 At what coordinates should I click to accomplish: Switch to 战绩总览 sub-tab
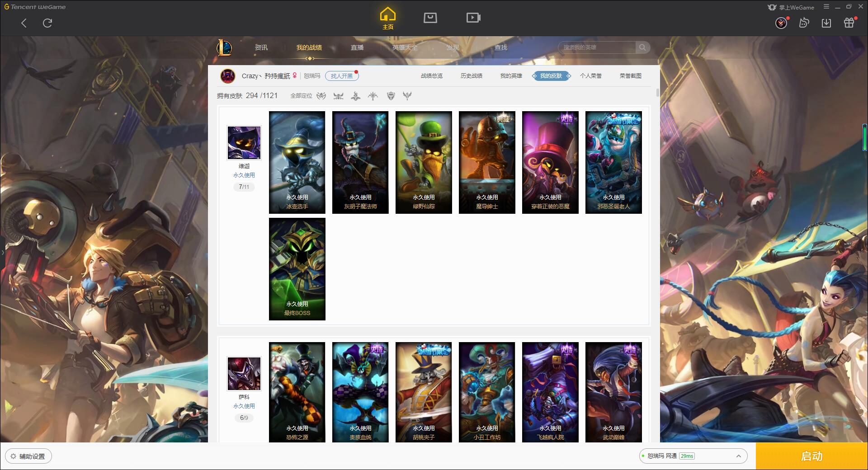(x=432, y=76)
